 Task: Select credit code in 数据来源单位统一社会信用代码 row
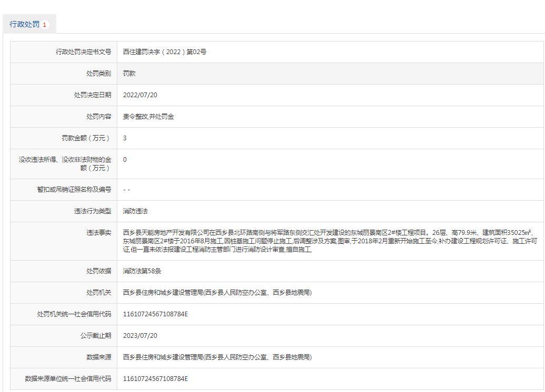[x=155, y=378]
